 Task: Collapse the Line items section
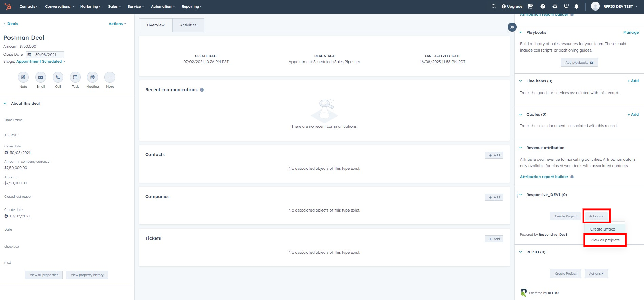click(521, 81)
